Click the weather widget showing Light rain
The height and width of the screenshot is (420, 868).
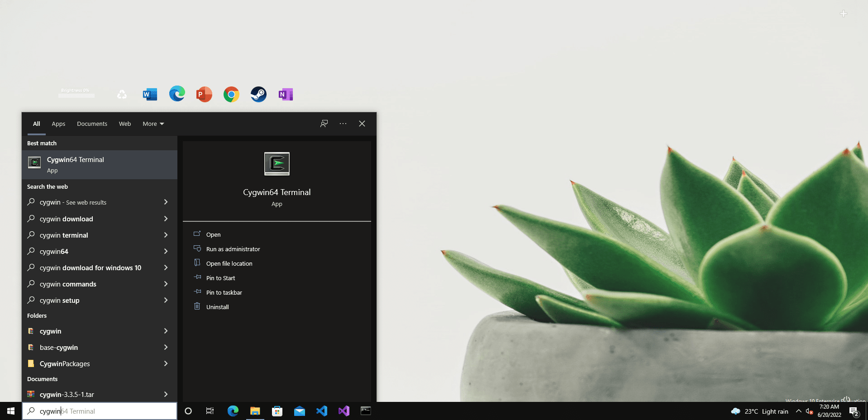tap(759, 411)
